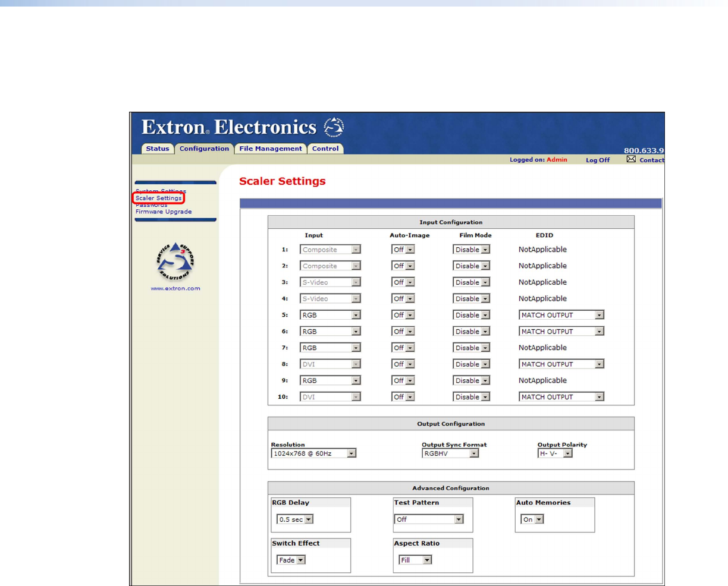Open input 10 EDID Match Output dropdown
The image size is (728, 586).
[x=561, y=397]
